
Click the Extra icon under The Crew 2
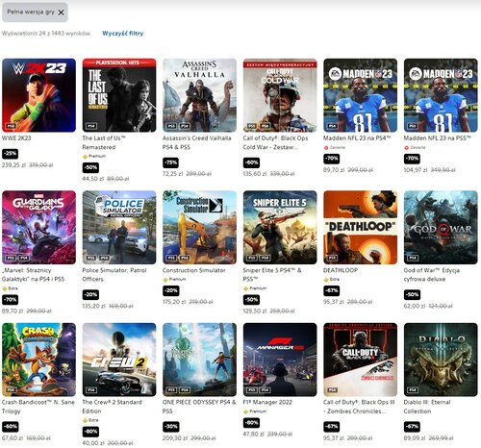(85, 420)
